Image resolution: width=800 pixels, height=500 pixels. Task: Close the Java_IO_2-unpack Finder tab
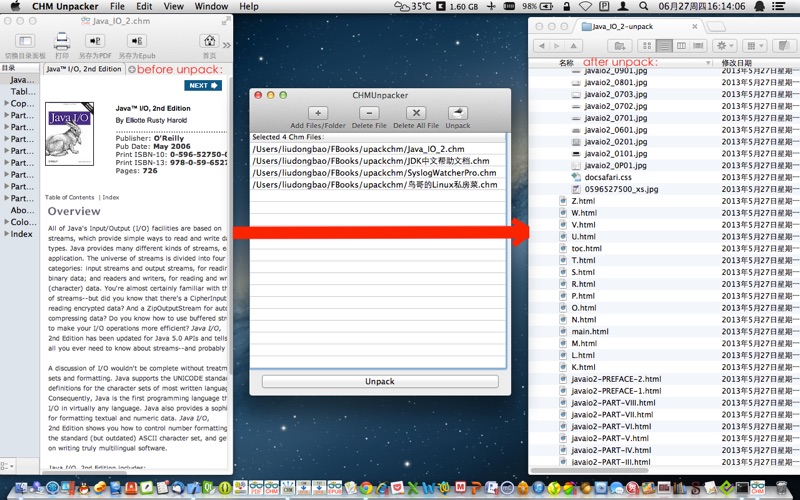click(x=694, y=27)
